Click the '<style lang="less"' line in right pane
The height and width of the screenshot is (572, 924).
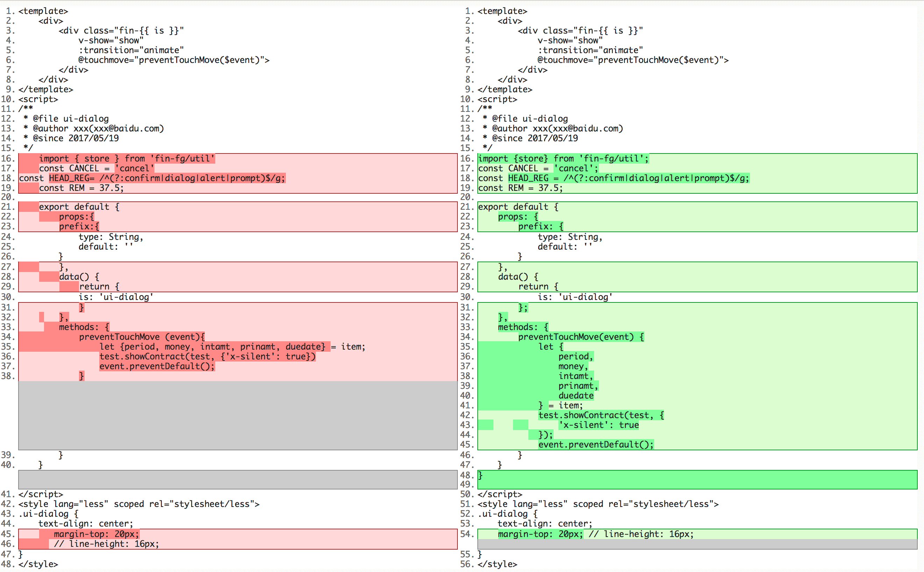tap(597, 504)
